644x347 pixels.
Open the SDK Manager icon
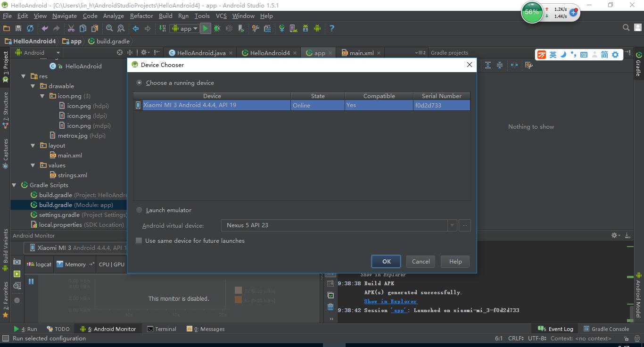click(305, 28)
